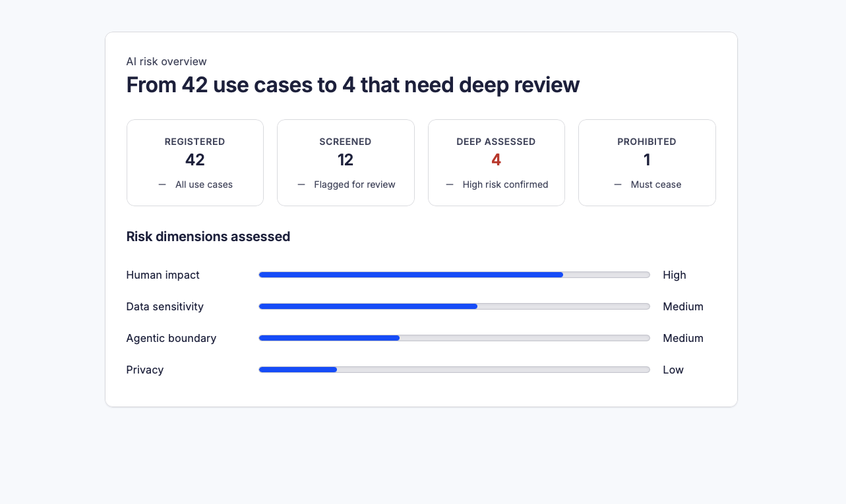Click the Privacy progress bar
The height and width of the screenshot is (504, 846).
click(x=454, y=370)
